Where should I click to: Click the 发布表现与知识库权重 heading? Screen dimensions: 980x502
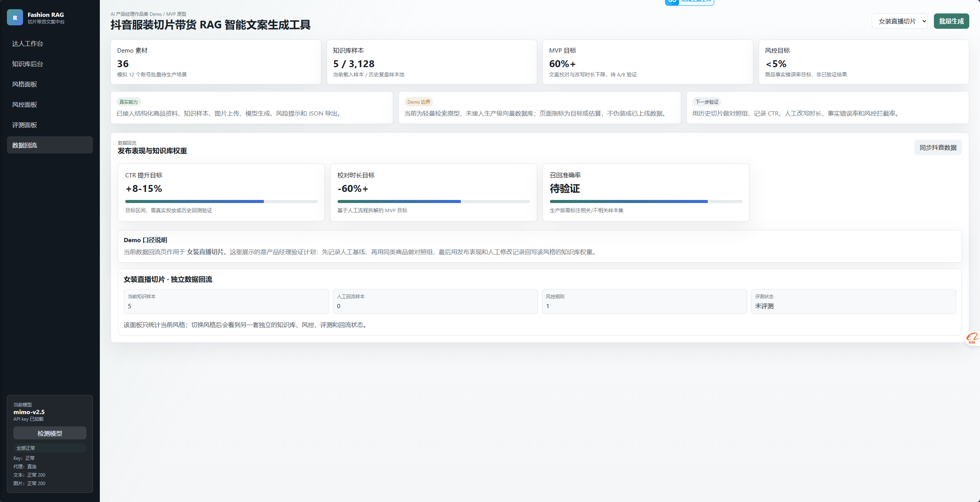tap(152, 151)
